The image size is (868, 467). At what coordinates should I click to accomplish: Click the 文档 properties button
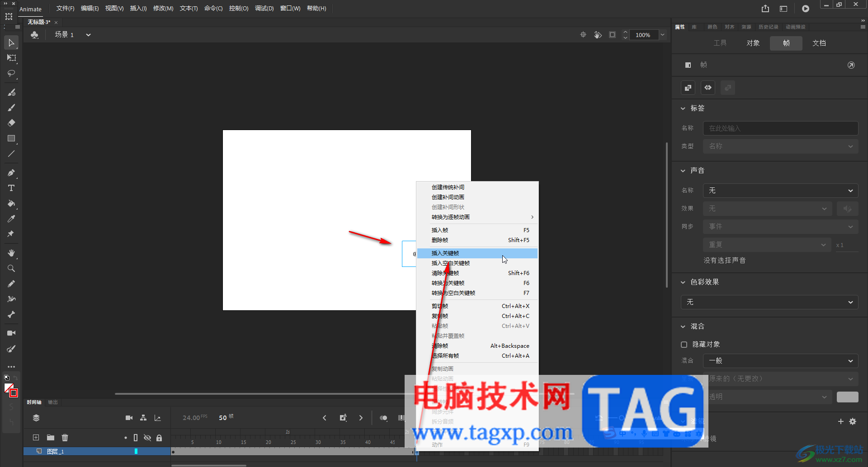(x=819, y=43)
